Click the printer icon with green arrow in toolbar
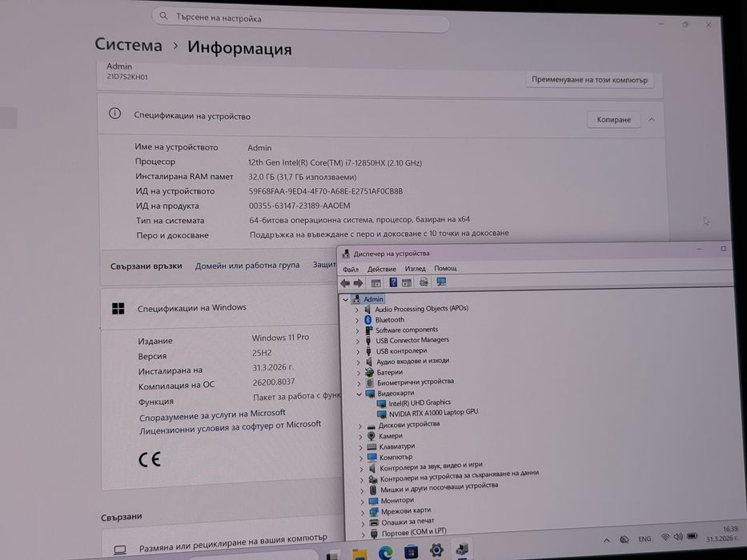Screen dimensions: 747x560 tap(424, 282)
